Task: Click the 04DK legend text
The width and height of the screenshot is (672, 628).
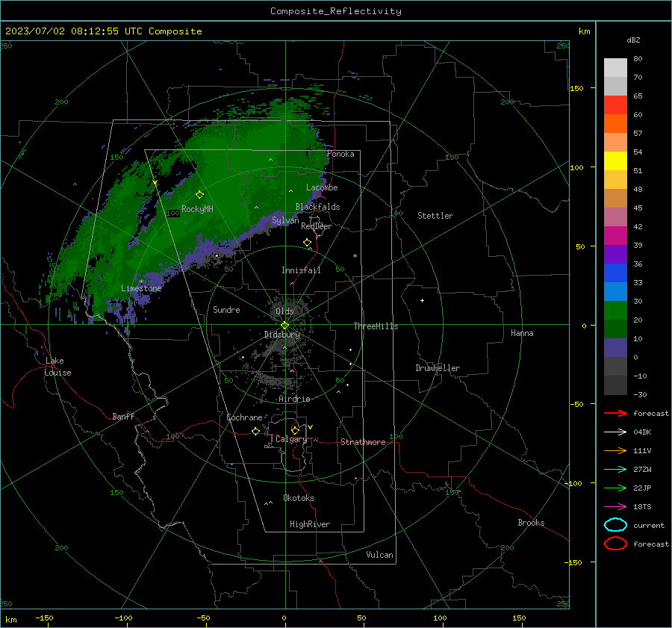Action: [x=642, y=432]
